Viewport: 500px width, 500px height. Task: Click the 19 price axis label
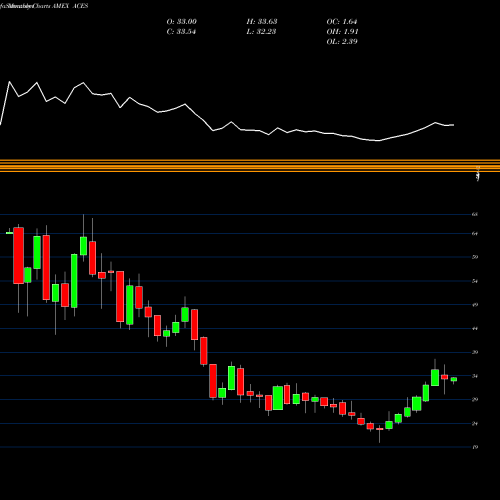point(475,447)
